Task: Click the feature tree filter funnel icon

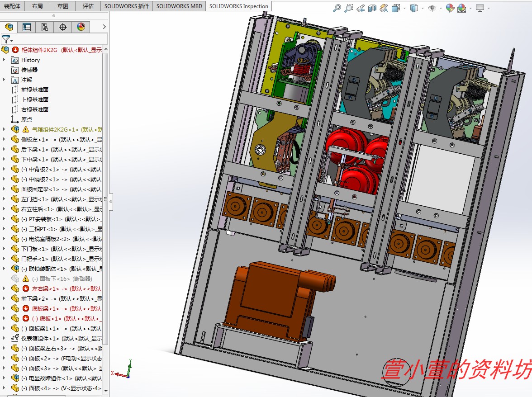Action: pos(6,39)
